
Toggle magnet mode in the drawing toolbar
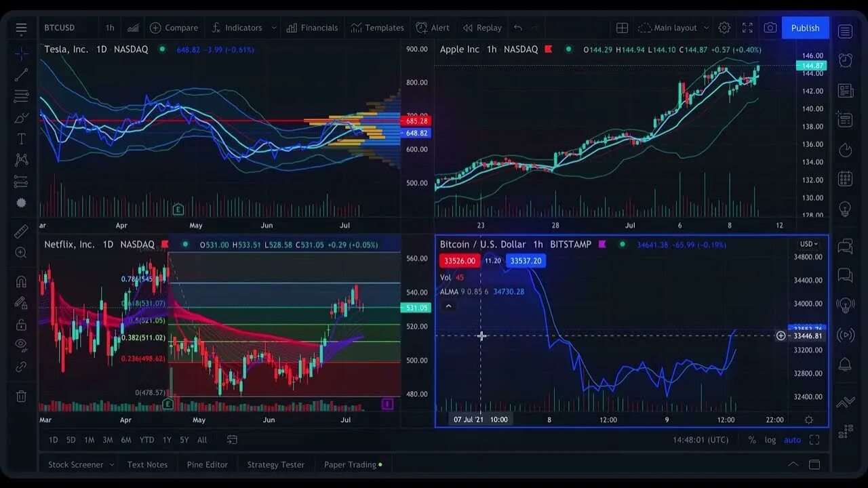coord(21,281)
